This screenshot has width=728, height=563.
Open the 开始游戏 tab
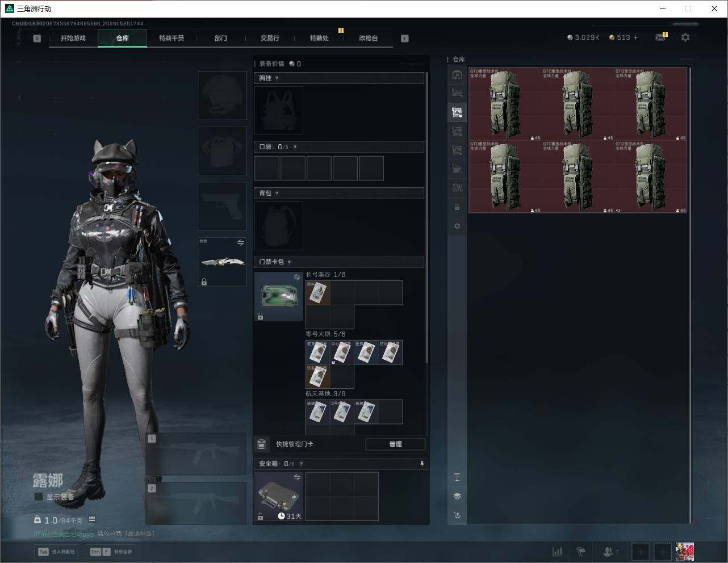tap(73, 38)
